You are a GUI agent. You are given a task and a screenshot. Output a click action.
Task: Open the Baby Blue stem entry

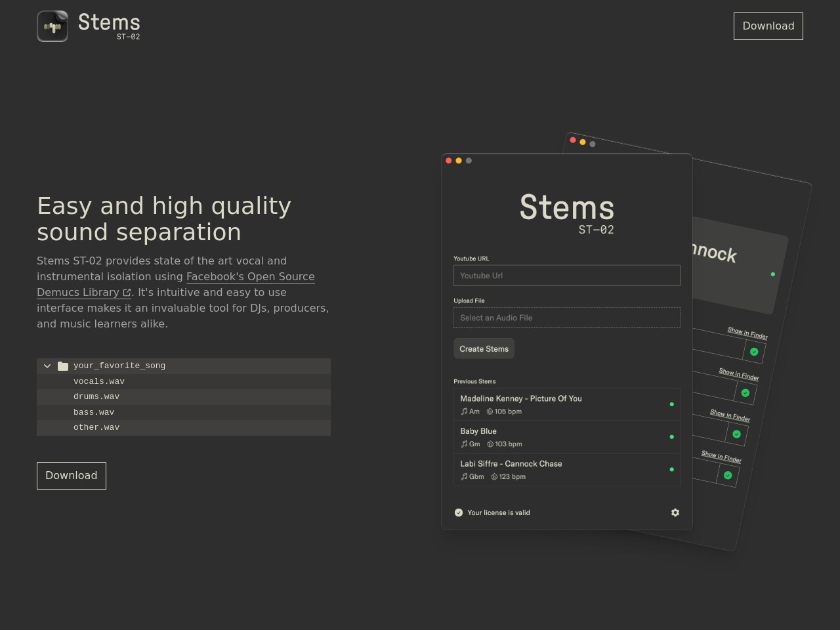567,437
